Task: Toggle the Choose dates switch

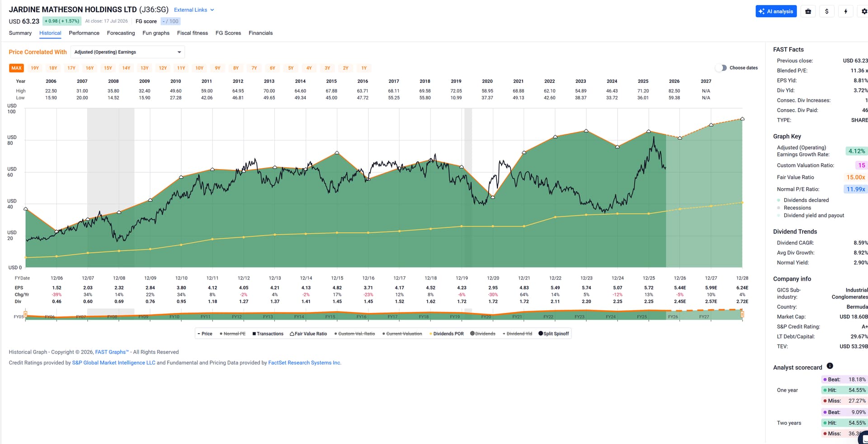Action: 721,68
